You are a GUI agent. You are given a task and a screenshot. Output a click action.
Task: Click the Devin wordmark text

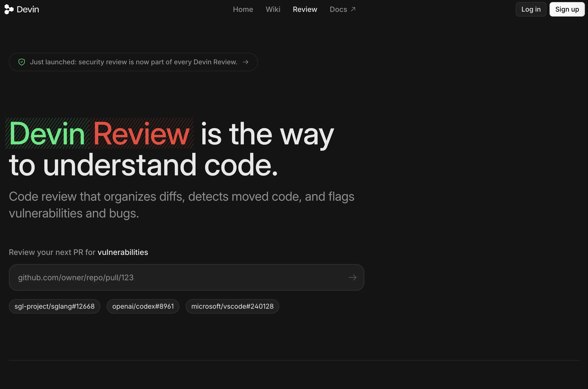(28, 10)
